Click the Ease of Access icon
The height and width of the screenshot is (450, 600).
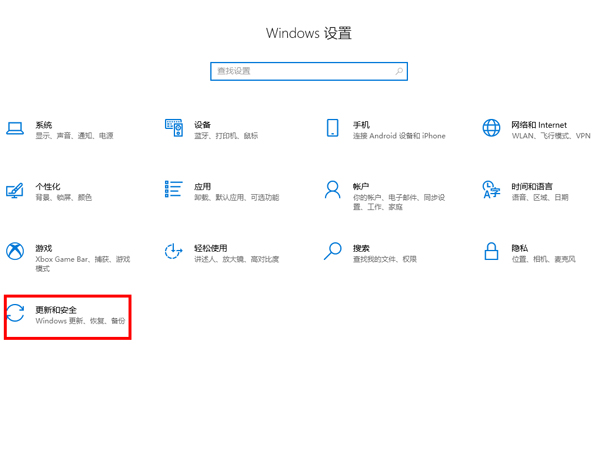coord(174,251)
